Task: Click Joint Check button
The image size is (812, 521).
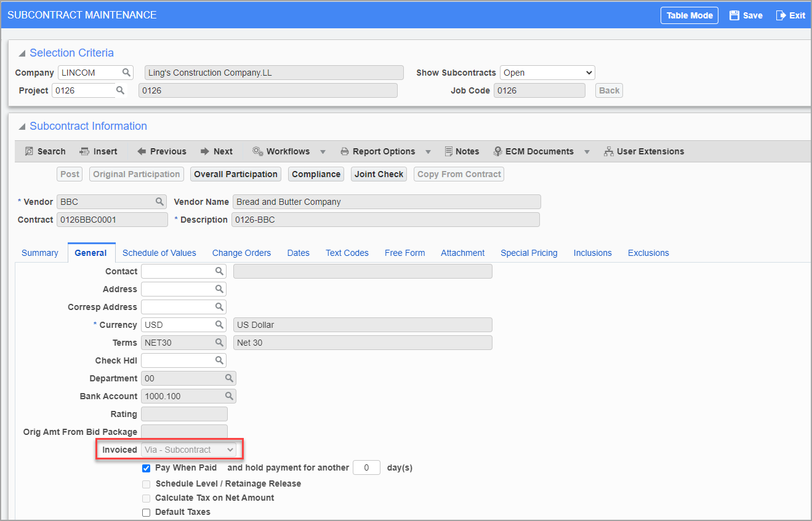Action: (379, 174)
